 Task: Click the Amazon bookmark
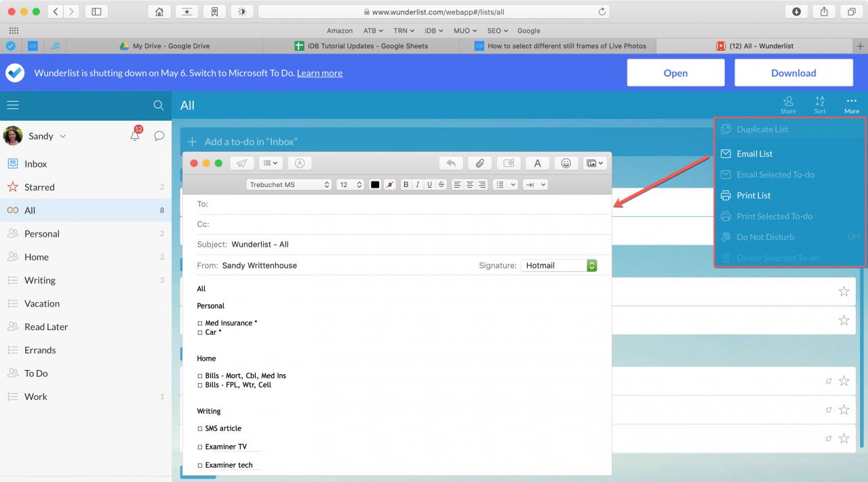(x=339, y=31)
